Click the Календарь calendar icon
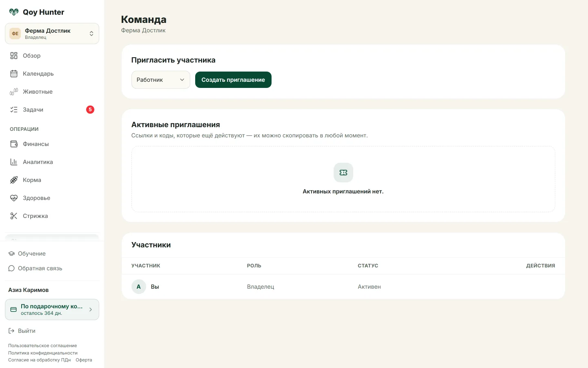This screenshot has height=368, width=588. click(x=14, y=74)
